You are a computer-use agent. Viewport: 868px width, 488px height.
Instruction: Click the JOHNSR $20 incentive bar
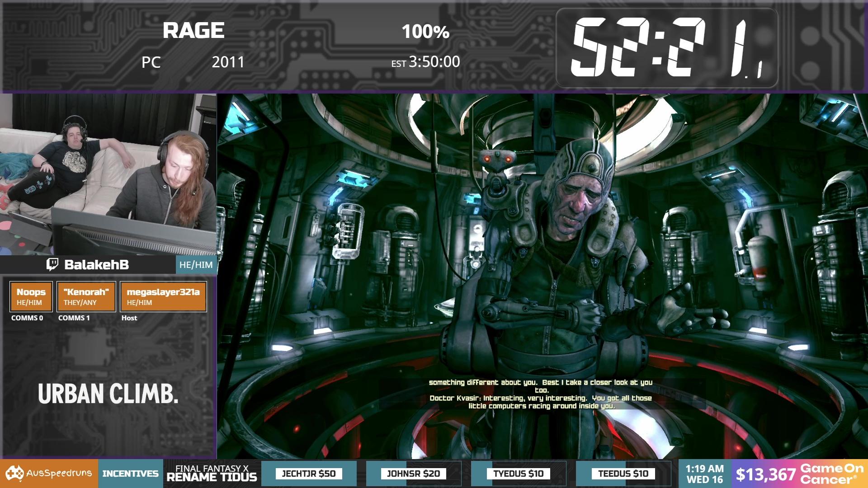414,474
